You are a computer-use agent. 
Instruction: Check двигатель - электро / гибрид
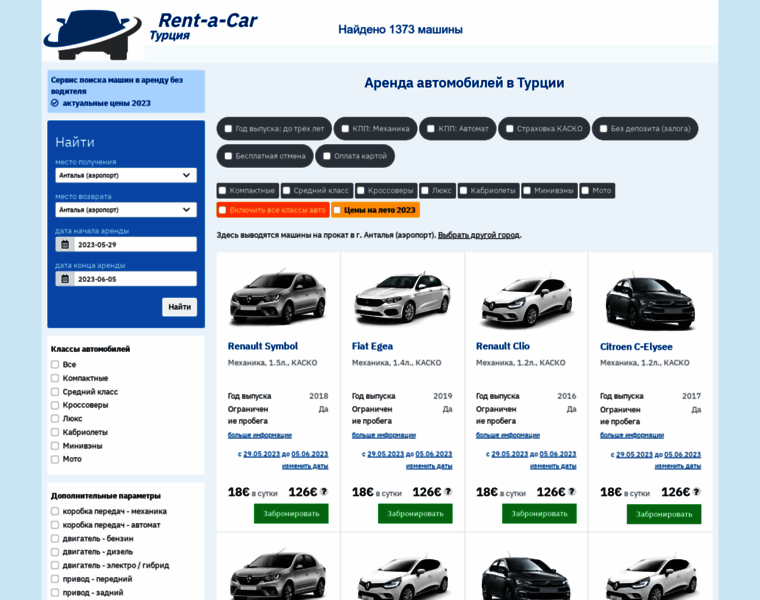point(55,565)
